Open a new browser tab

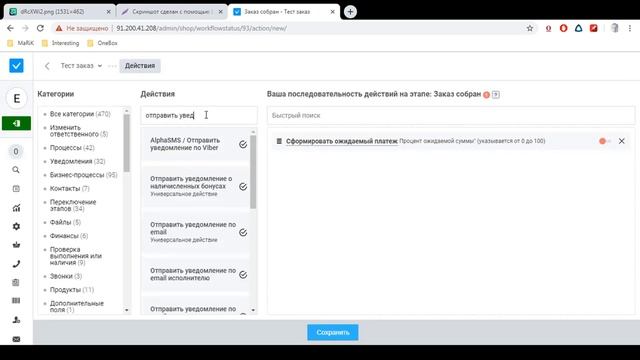(x=350, y=12)
